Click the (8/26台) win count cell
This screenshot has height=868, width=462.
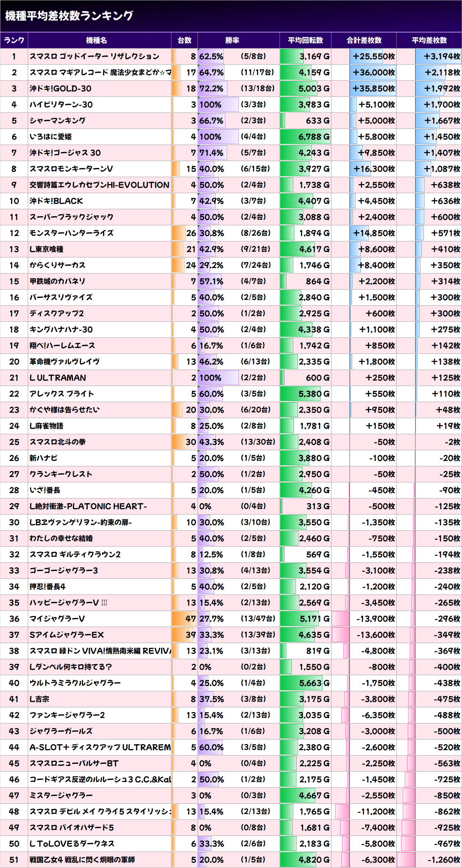255,233
